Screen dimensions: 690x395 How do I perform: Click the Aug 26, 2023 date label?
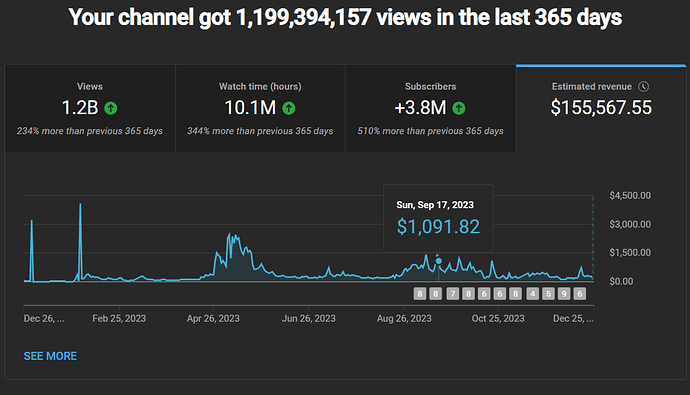pos(404,318)
